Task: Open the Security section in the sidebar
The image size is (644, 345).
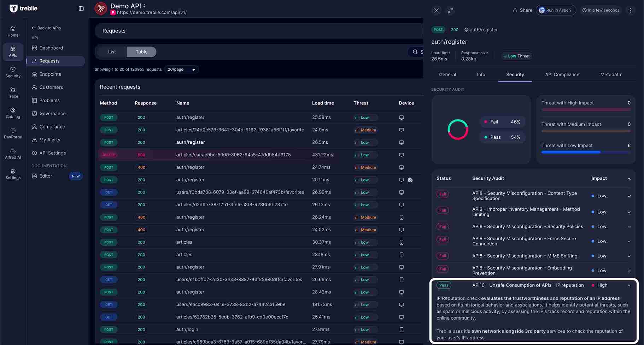Action: coord(13,72)
